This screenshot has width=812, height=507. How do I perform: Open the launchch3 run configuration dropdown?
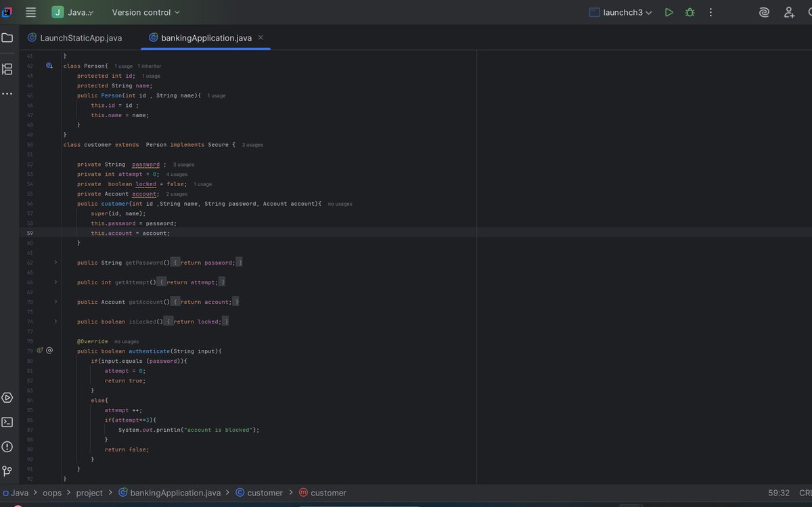(x=621, y=12)
